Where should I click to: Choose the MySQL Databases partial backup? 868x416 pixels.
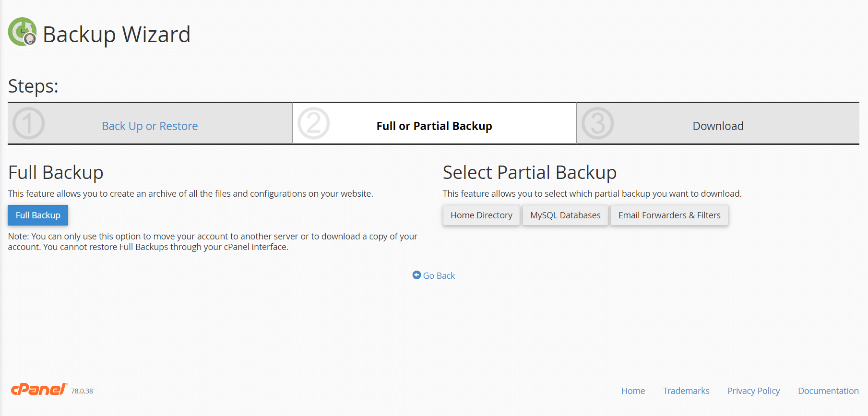(565, 215)
